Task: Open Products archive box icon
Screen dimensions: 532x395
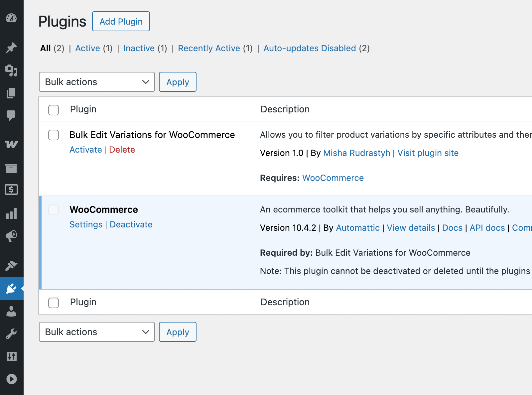Action: click(x=11, y=169)
